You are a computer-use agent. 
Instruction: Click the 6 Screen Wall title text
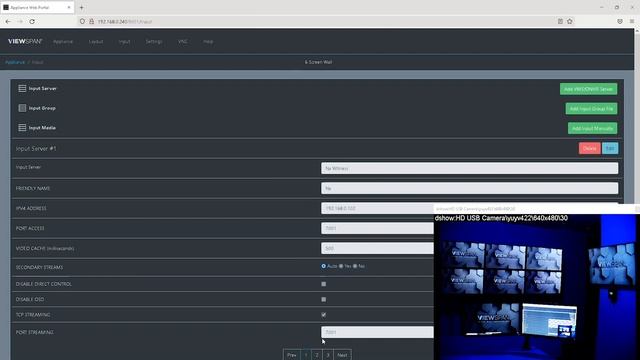click(318, 62)
